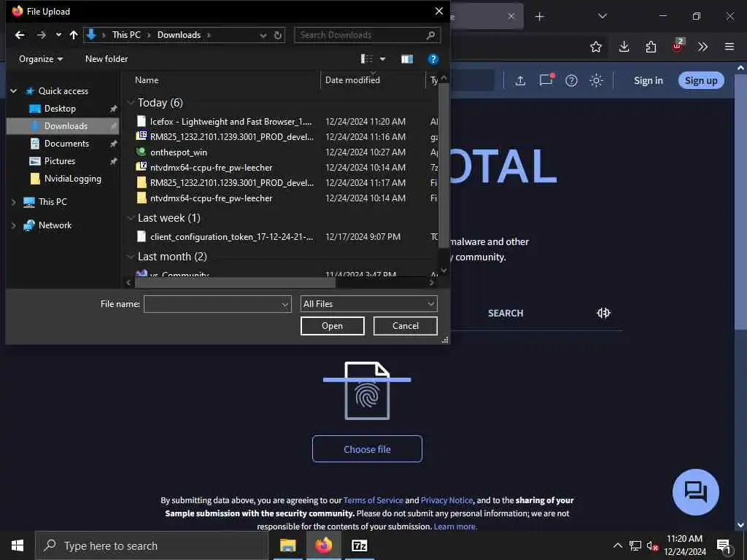Go back in File Upload dialog

click(20, 35)
